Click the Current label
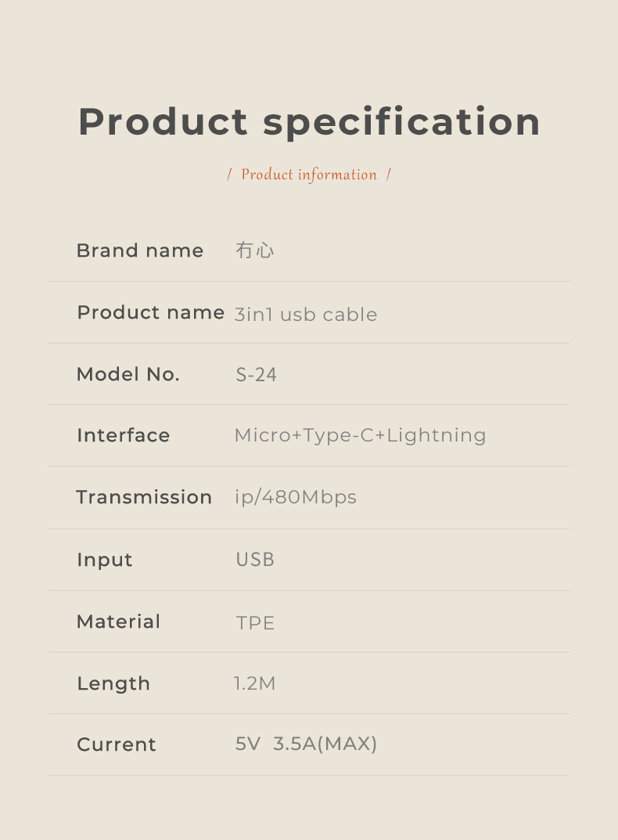Image resolution: width=618 pixels, height=840 pixels. (117, 744)
